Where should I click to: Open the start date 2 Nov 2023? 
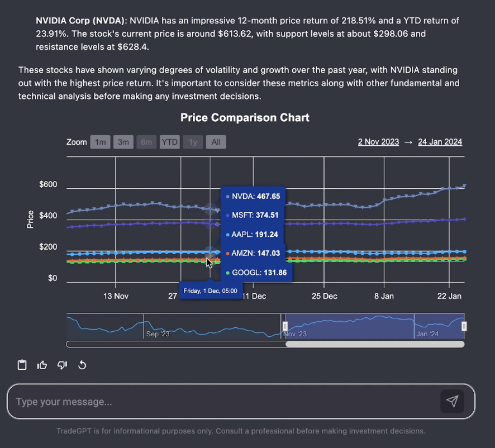[378, 142]
